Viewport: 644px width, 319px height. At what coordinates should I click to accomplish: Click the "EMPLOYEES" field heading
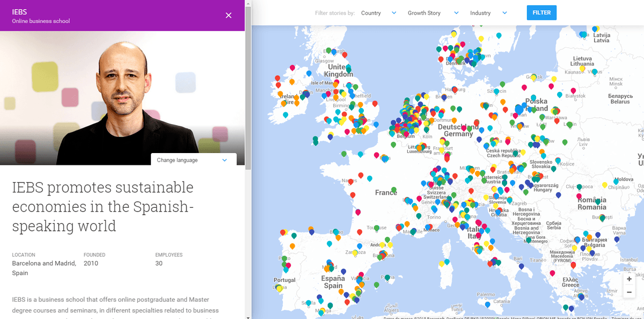point(169,255)
